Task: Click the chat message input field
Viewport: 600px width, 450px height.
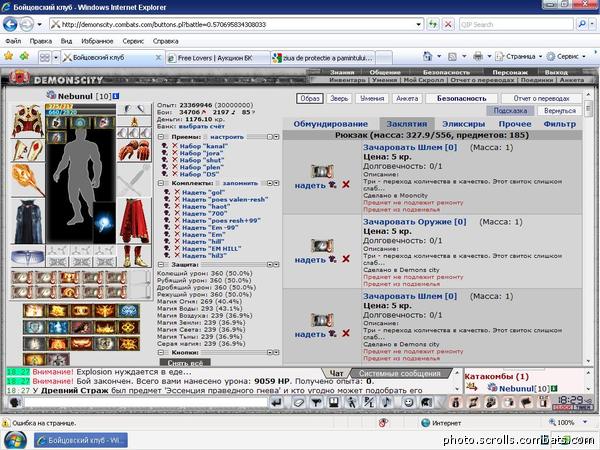Action: pos(145,402)
